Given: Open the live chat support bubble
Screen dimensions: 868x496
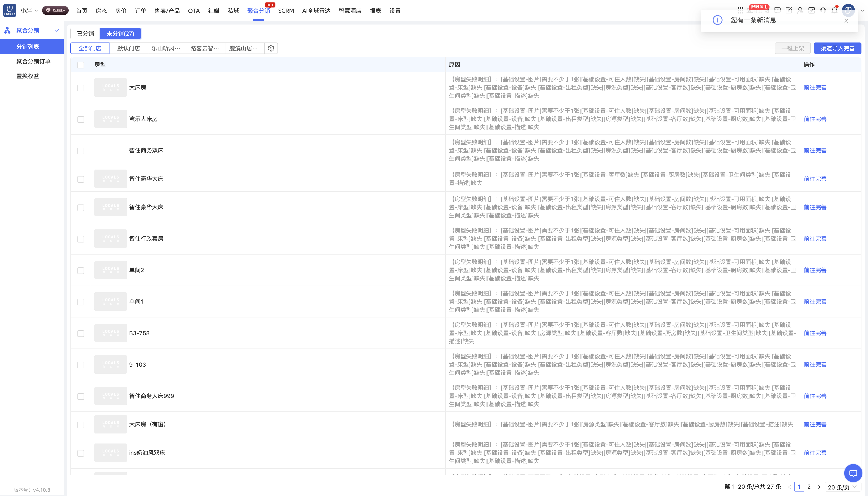Looking at the screenshot, I should (853, 473).
